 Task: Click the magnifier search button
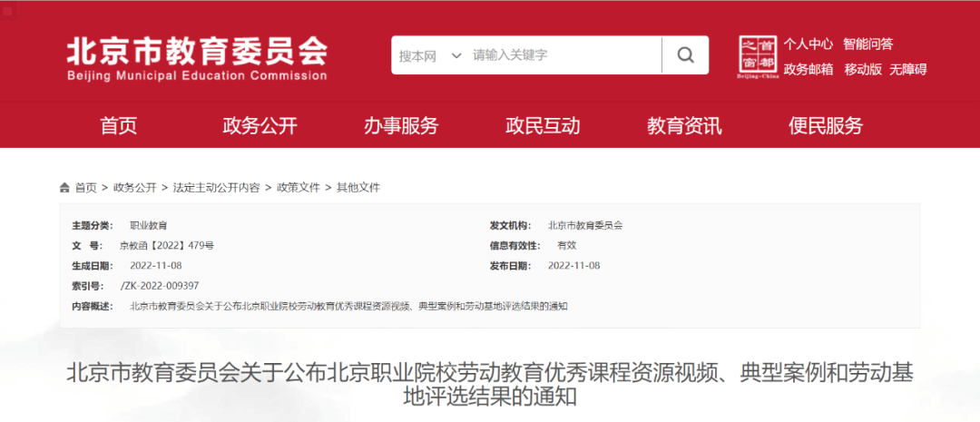[686, 55]
